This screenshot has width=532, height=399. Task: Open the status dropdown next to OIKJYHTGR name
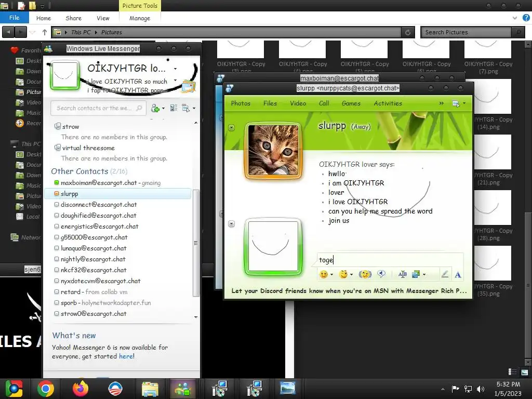[175, 69]
